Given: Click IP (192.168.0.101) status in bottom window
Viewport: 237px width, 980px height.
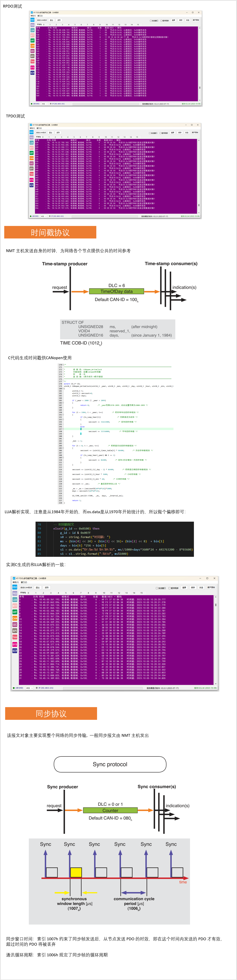Looking at the screenshot, I should click(x=45, y=688).
